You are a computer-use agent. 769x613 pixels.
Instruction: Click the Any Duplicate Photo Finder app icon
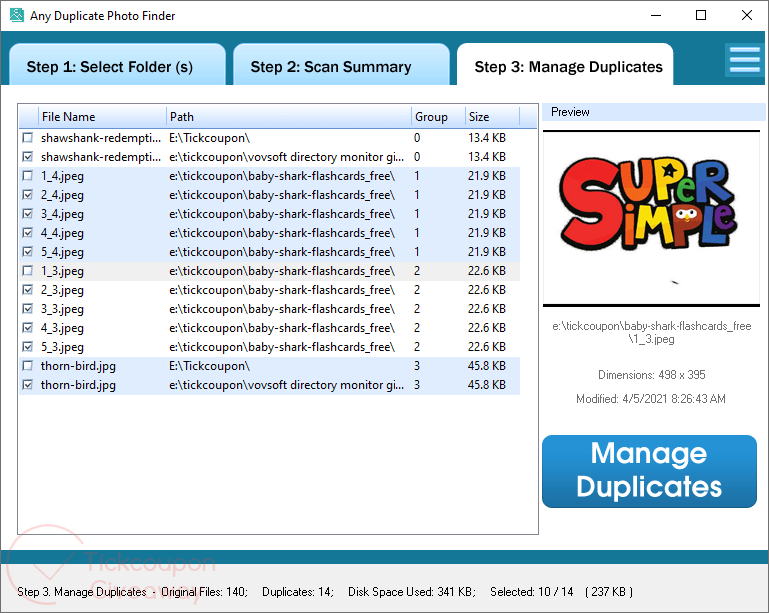(x=17, y=15)
